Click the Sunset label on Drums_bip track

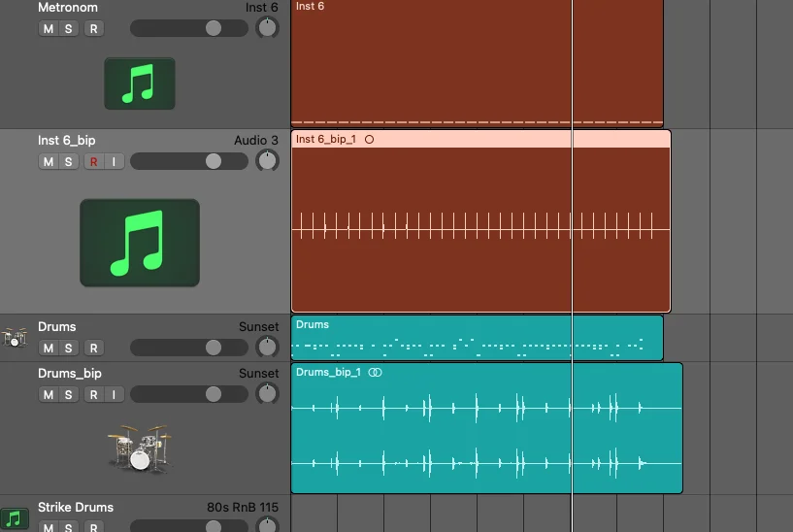[x=258, y=373]
